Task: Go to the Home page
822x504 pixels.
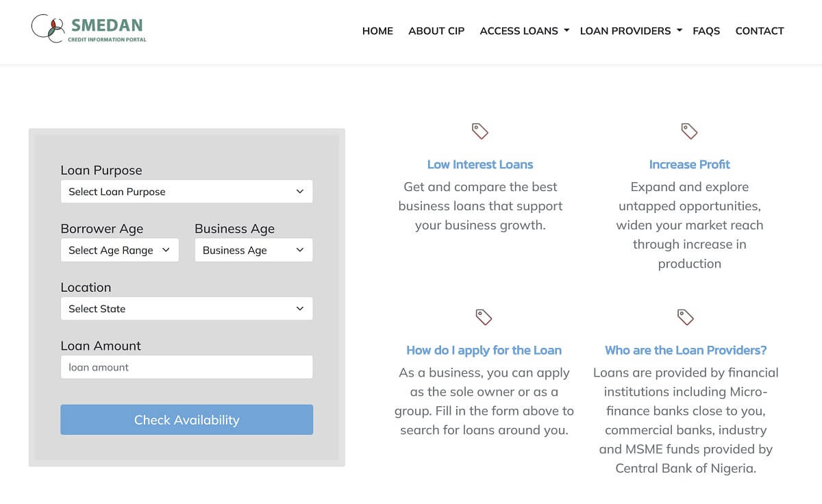Action: pos(377,31)
